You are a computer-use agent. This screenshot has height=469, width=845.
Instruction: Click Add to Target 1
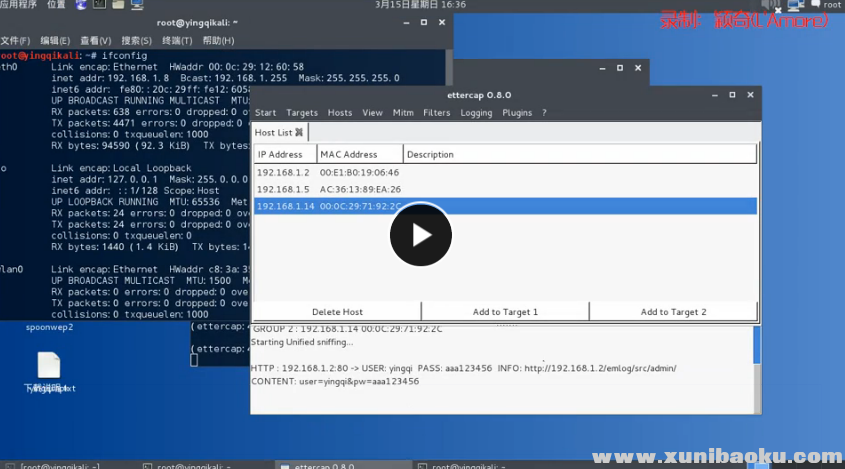[505, 312]
